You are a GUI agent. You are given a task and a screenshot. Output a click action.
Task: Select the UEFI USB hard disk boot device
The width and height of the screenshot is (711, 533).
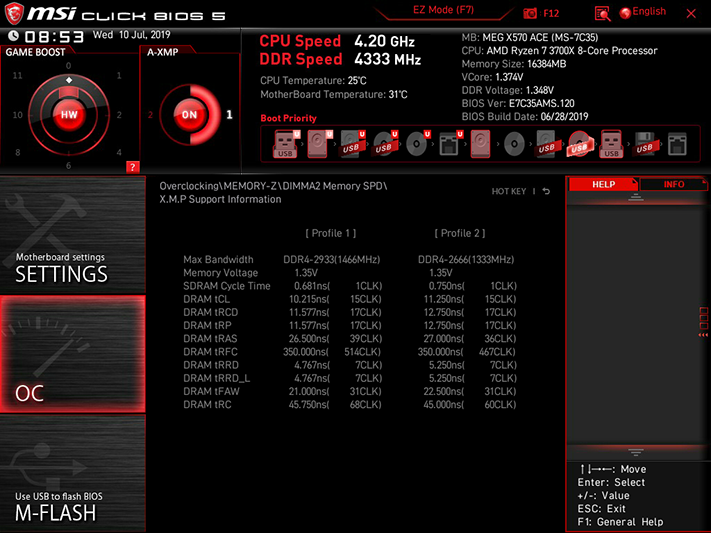352,144
